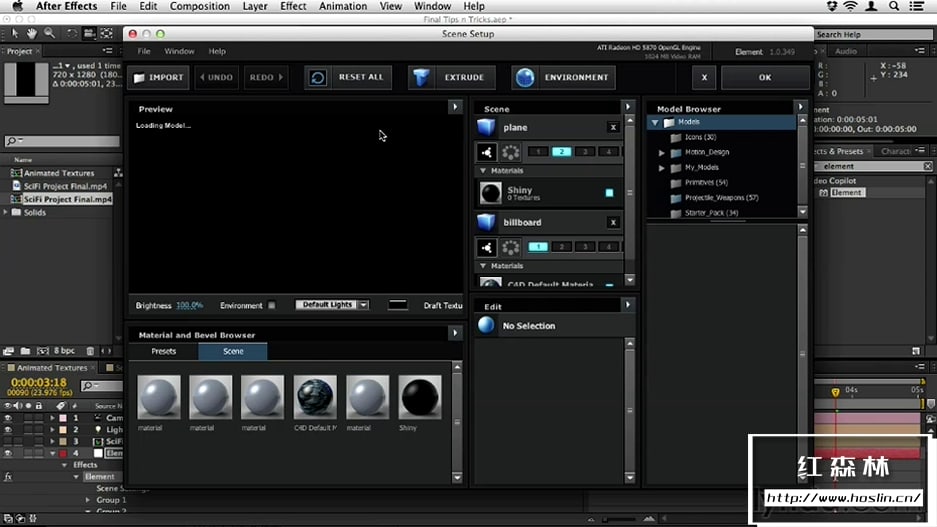Assign plane model to group 1
Screen dimensions: 937x527
click(538, 152)
